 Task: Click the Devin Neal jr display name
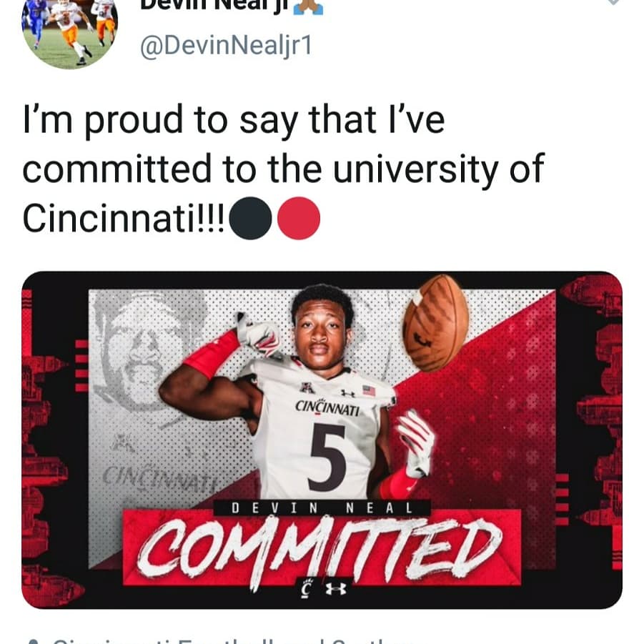(x=214, y=6)
